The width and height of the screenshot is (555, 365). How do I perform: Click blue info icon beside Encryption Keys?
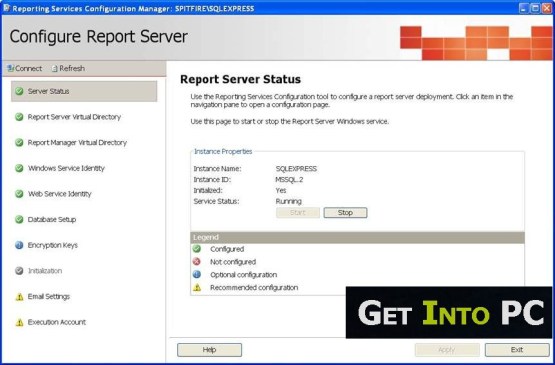pyautogui.click(x=19, y=245)
